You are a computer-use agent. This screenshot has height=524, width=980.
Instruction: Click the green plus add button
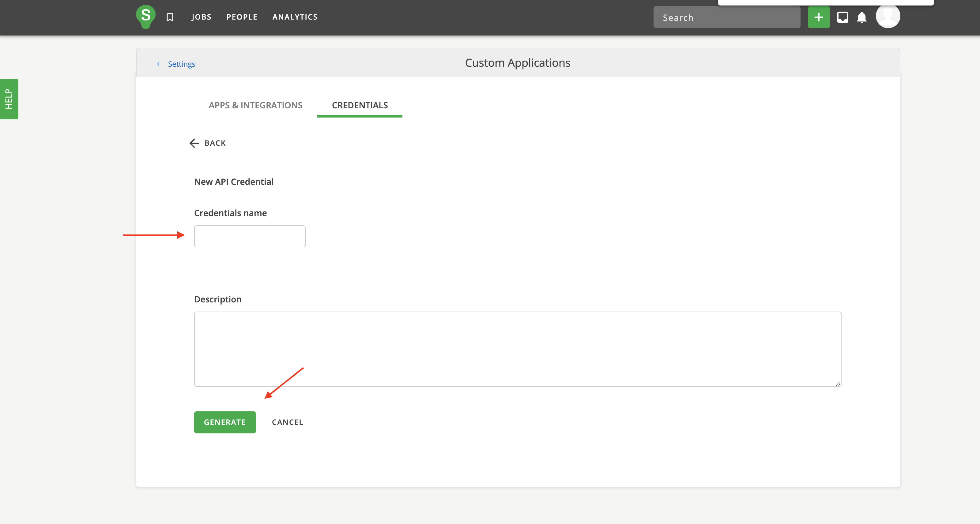818,17
